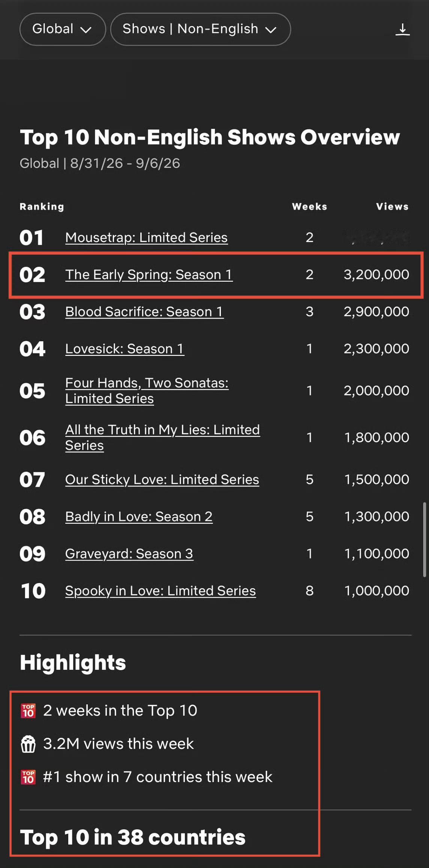Open Mousetrap: Limited Series link
This screenshot has height=868, width=429.
pyautogui.click(x=146, y=237)
